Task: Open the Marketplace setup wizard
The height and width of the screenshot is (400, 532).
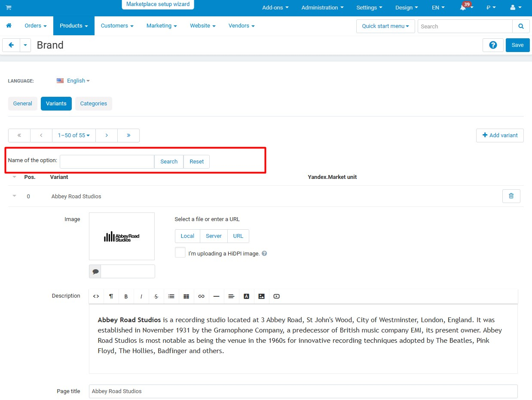Action: pyautogui.click(x=158, y=4)
